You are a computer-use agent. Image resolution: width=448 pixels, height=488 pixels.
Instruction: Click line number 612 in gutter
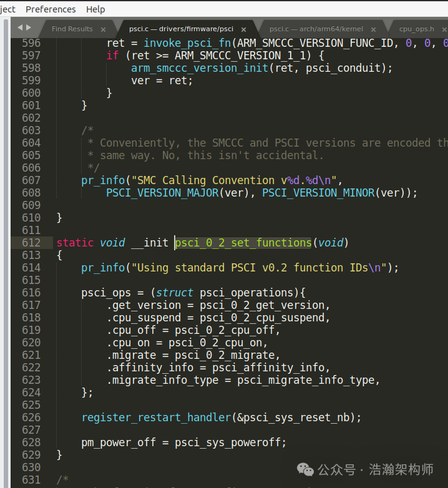point(31,243)
